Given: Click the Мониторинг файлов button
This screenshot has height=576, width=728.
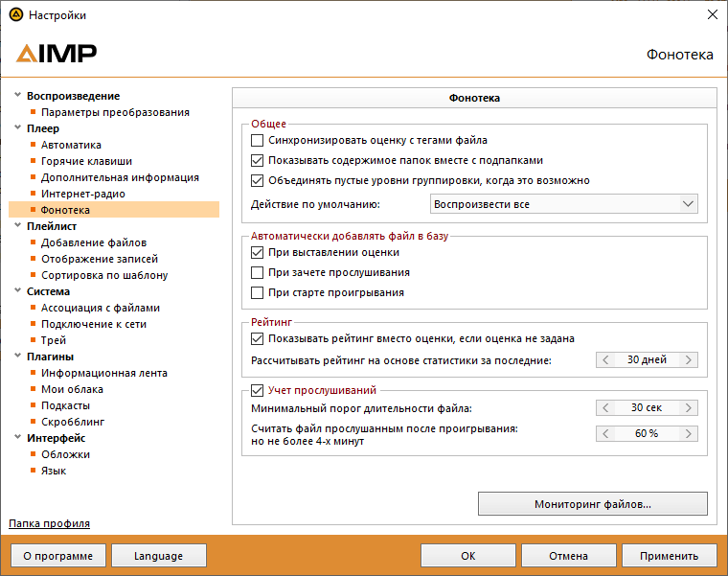Looking at the screenshot, I should click(592, 503).
